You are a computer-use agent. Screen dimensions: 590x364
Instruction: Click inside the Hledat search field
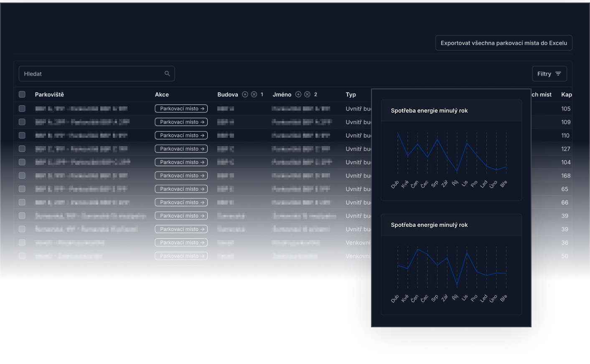click(x=92, y=74)
